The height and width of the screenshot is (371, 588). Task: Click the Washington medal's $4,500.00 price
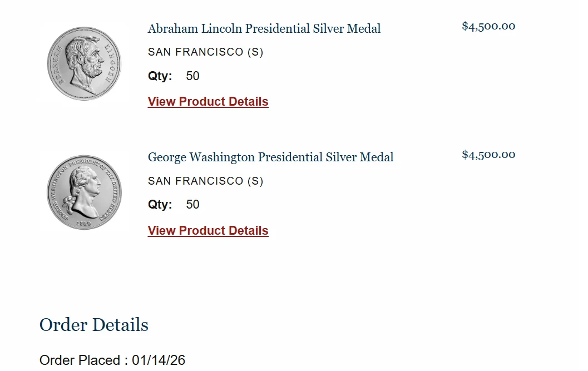coord(488,155)
